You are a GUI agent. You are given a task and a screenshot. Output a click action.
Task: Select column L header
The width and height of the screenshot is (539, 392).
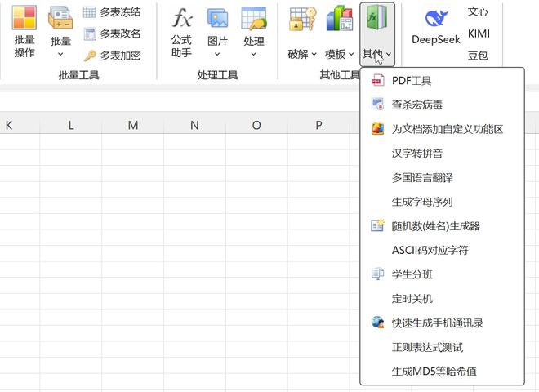click(x=71, y=125)
